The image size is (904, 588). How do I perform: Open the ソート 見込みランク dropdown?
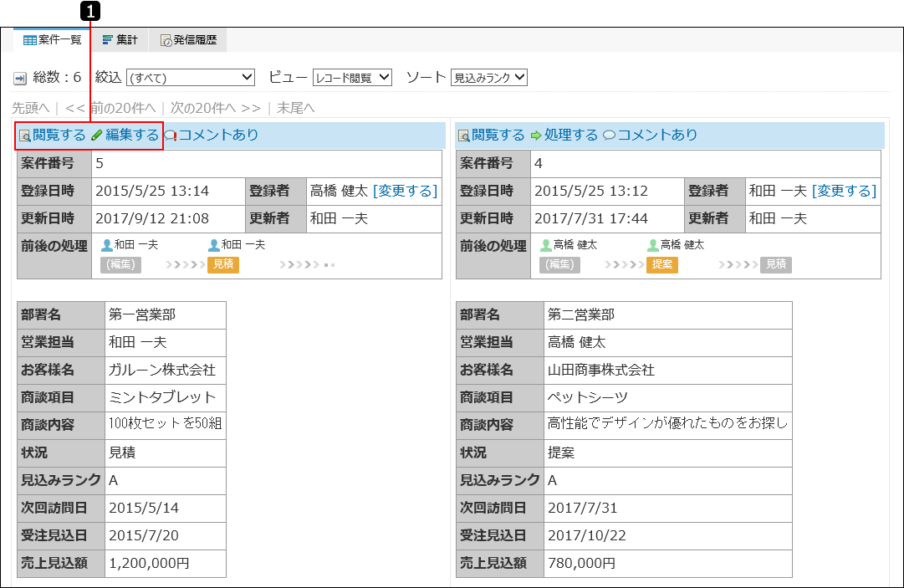point(489,77)
